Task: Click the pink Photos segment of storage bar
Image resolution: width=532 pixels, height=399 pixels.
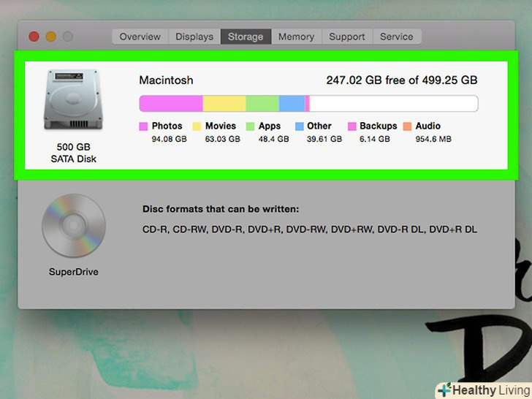Action: click(171, 104)
